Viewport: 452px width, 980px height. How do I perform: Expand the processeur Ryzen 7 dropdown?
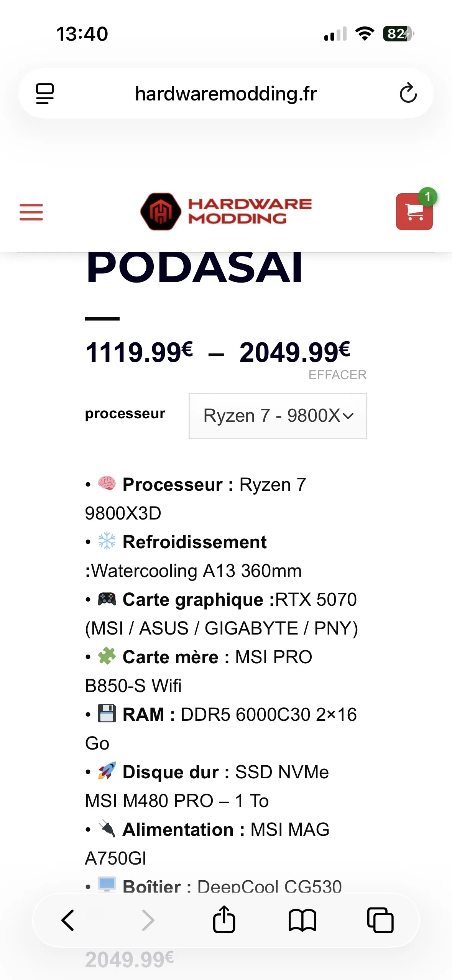[278, 416]
